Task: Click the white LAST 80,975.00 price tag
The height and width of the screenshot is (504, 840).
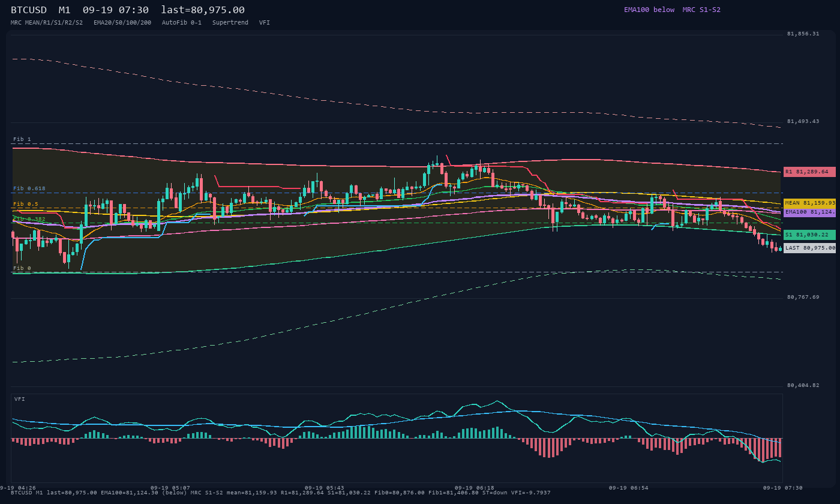Action: click(x=809, y=248)
